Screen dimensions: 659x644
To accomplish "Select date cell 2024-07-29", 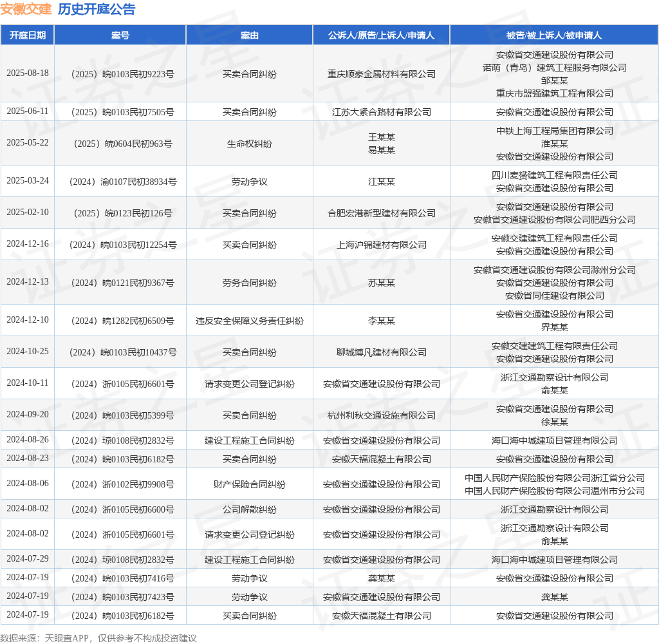I will 28,558.
